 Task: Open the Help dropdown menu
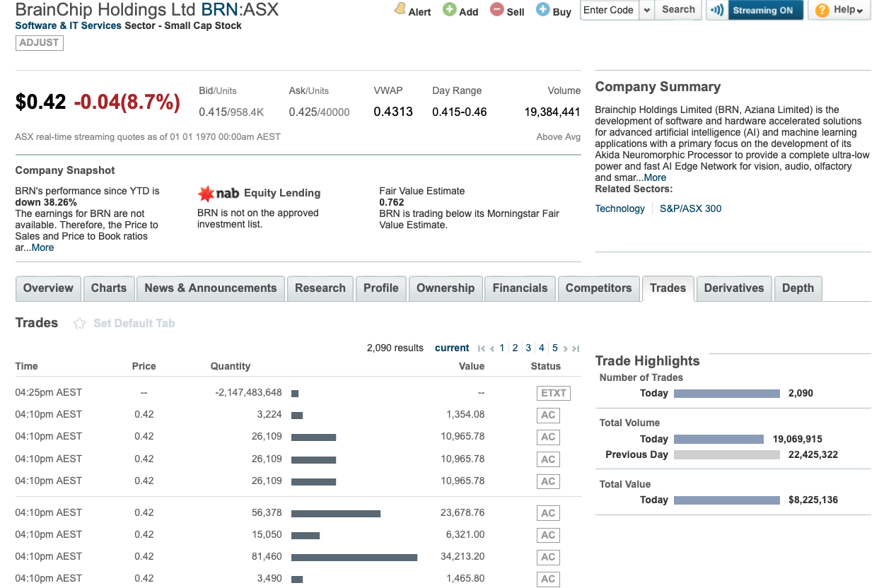point(839,10)
